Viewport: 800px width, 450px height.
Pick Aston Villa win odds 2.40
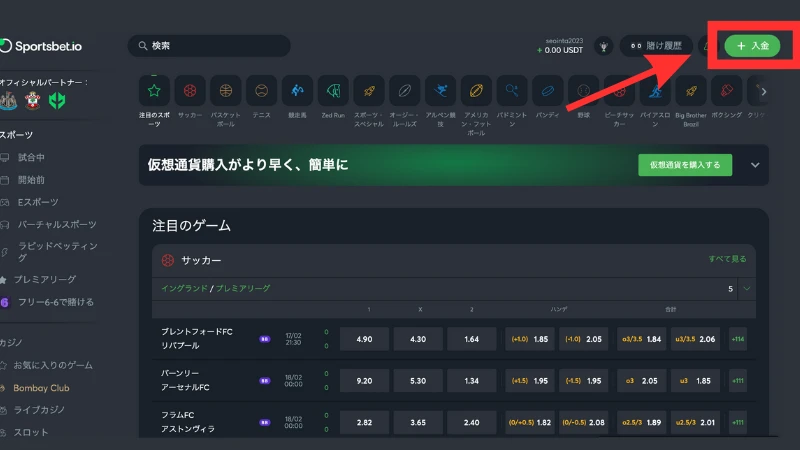[x=471, y=422]
